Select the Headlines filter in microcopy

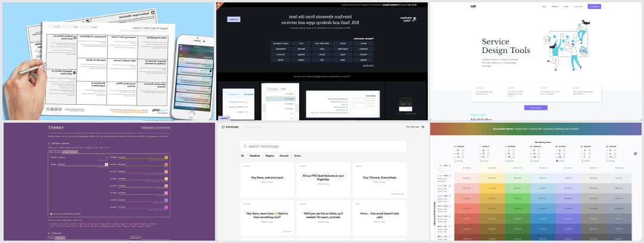[254, 156]
